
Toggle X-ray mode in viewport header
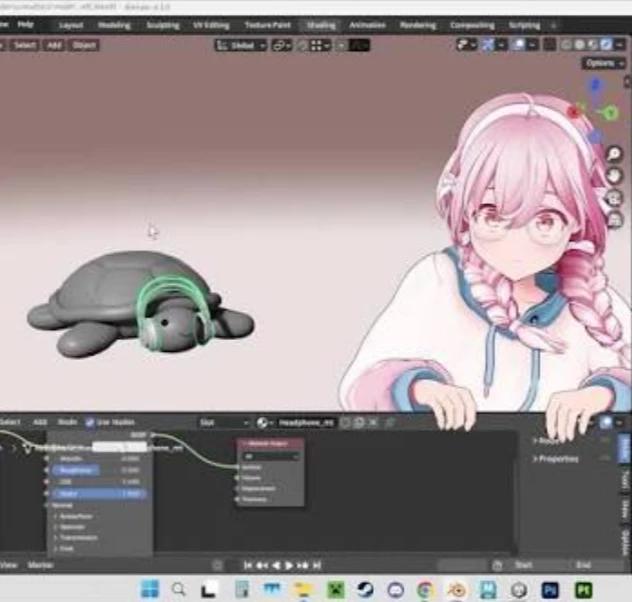tap(549, 44)
